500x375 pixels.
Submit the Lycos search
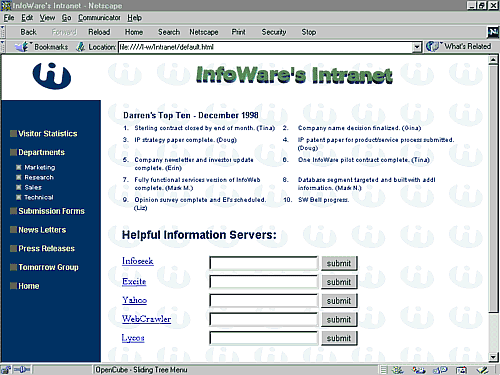pos(339,338)
